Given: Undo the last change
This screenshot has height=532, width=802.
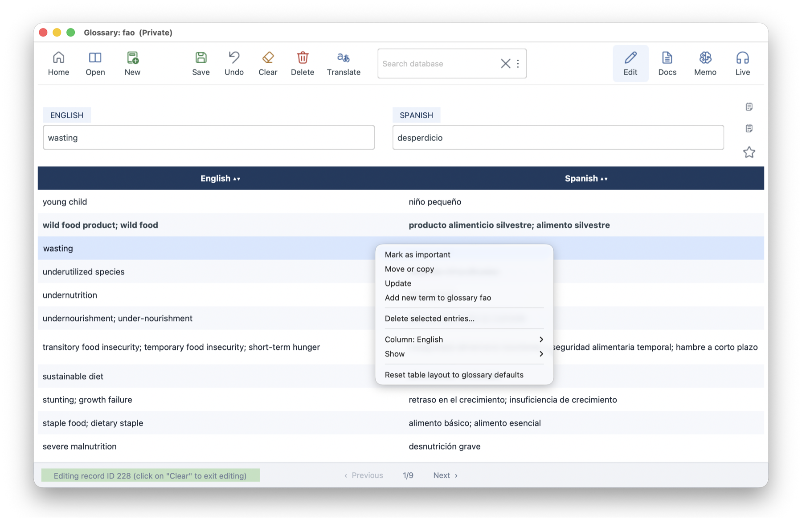Looking at the screenshot, I should coord(234,63).
